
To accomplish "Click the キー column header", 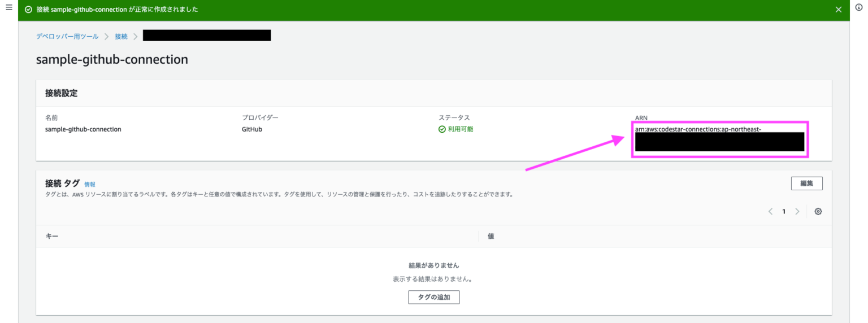I will pyautogui.click(x=52, y=236).
